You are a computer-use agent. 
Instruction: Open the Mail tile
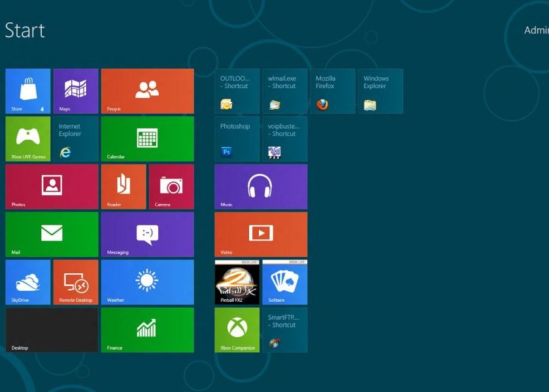(52, 234)
